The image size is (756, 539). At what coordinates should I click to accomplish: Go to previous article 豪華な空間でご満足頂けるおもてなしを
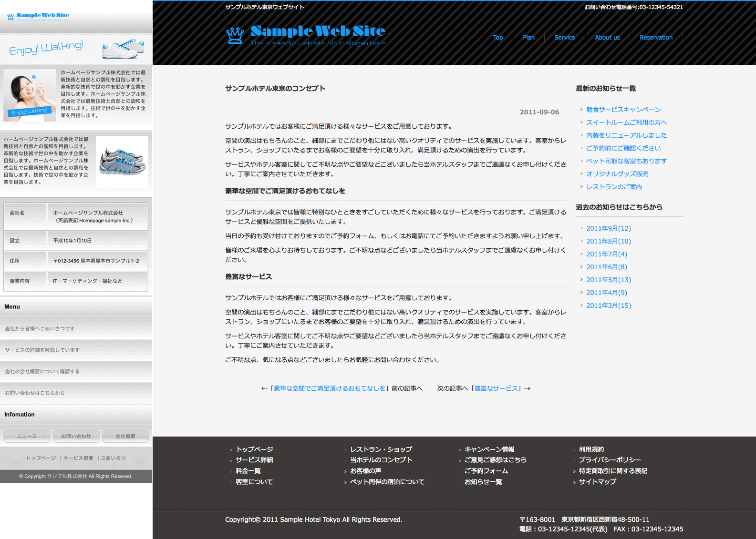tap(329, 388)
